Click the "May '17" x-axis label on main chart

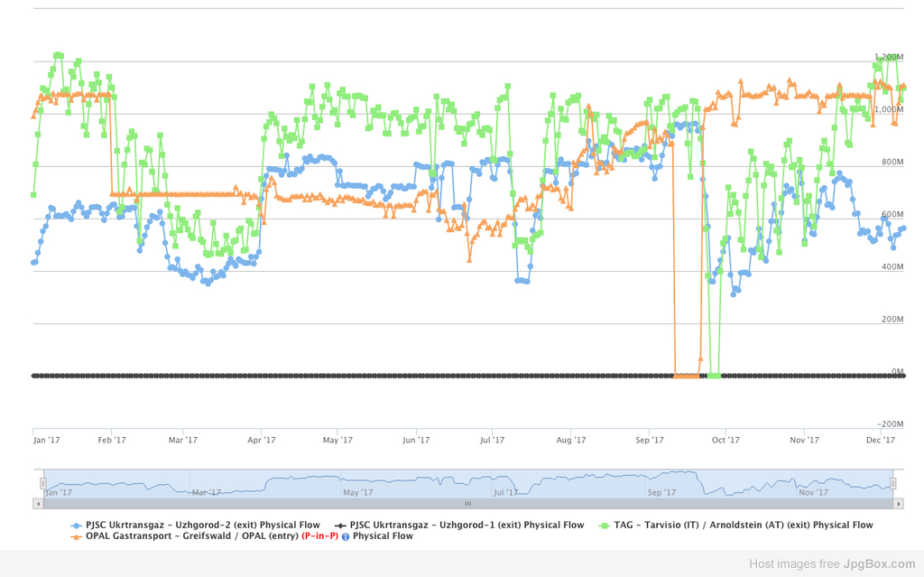point(337,440)
